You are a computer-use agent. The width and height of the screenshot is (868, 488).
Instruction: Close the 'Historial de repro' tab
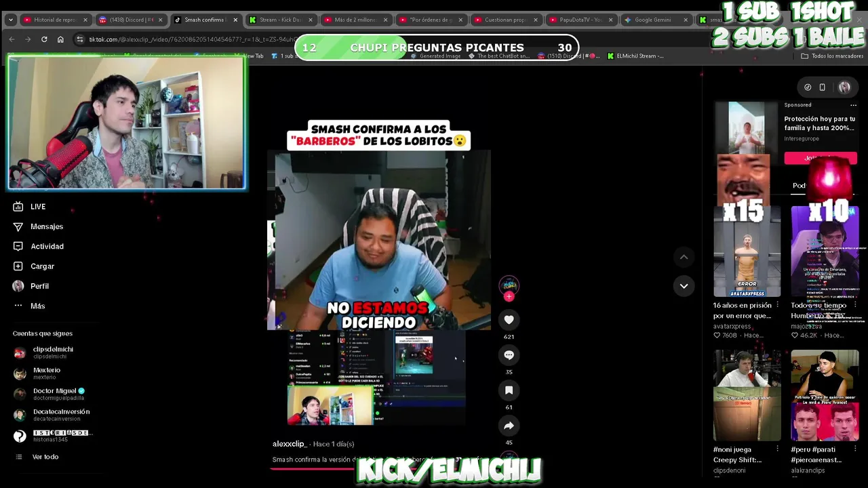(85, 20)
